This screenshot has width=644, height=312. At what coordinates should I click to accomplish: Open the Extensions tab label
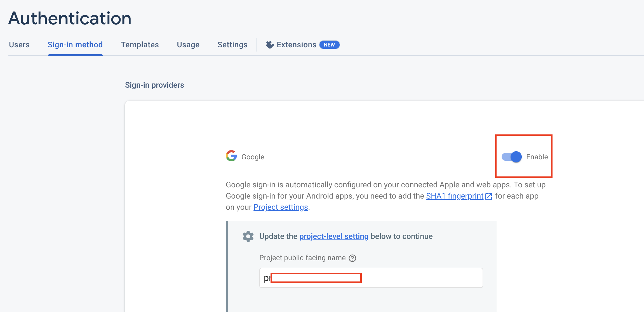pos(296,45)
